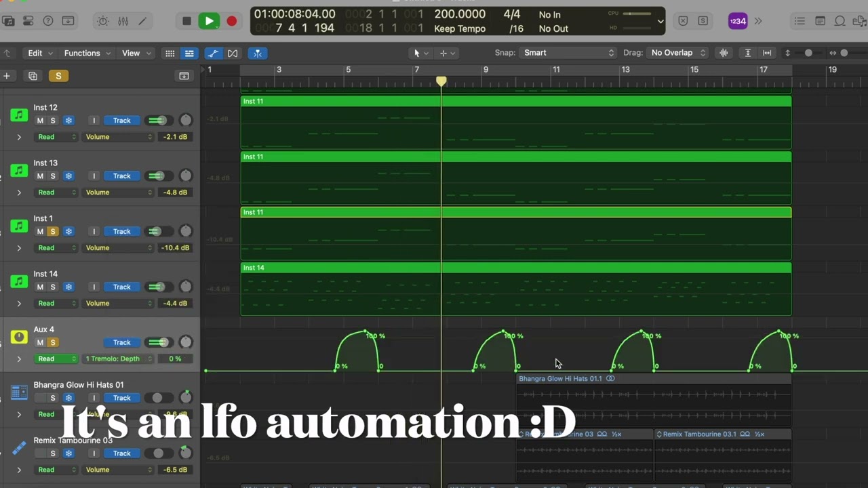Viewport: 868px width, 488px height.
Task: Open the Library panel icon
Action: (8, 21)
